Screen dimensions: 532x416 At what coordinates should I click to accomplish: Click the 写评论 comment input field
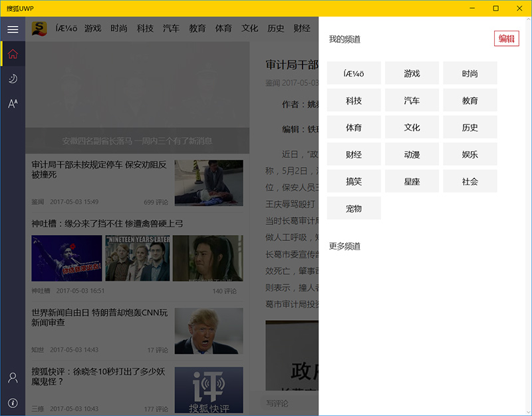coord(291,403)
